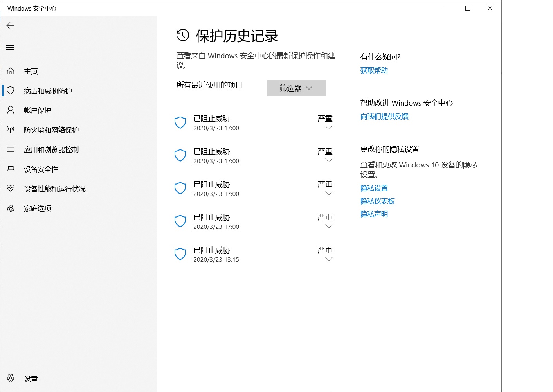
Task: Click the 向我们提供反馈 link
Action: pos(384,116)
